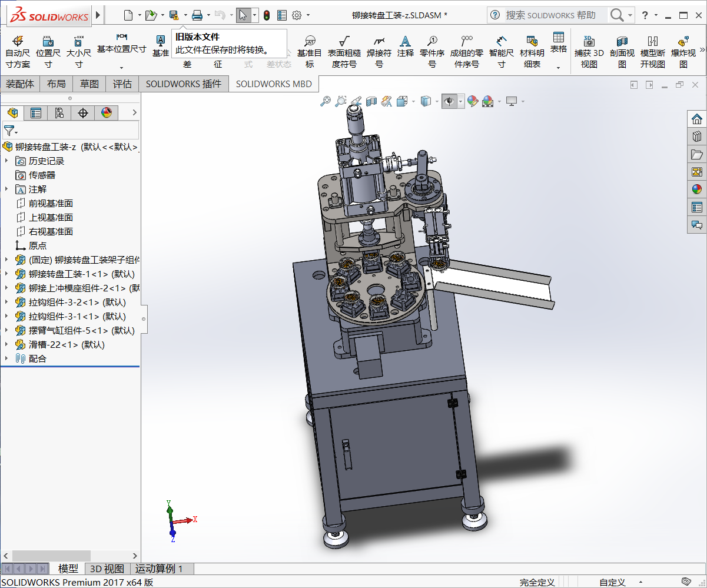Screen dimensions: 707x588
Task: Open the Appearances panel in right task pane
Action: coord(697,189)
